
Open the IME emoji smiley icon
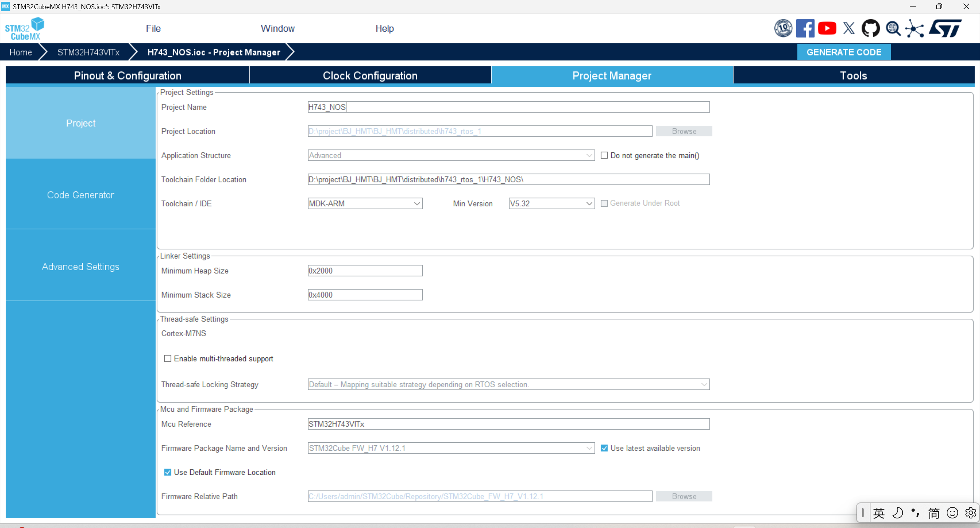(x=952, y=513)
